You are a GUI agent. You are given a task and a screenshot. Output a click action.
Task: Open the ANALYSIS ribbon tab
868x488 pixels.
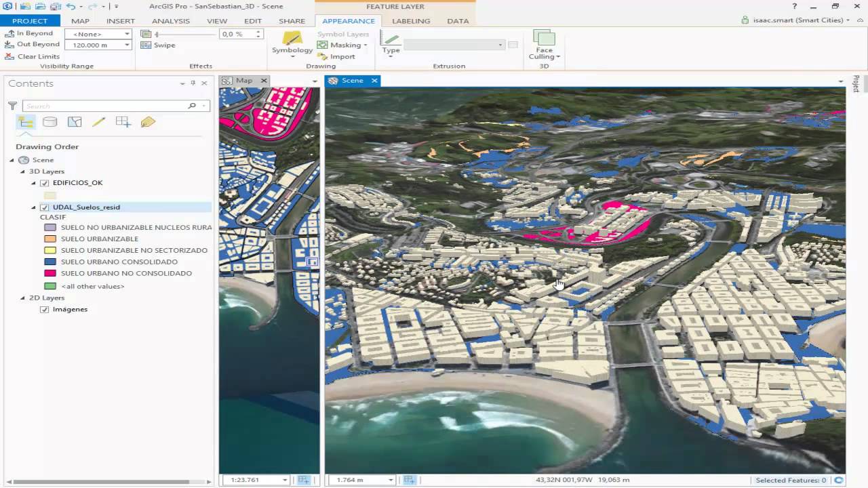coord(171,21)
